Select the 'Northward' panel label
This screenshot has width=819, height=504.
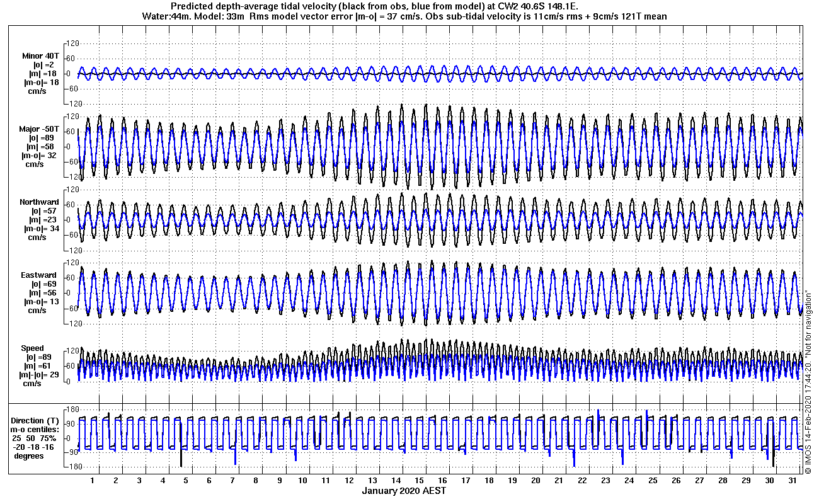[x=39, y=202]
